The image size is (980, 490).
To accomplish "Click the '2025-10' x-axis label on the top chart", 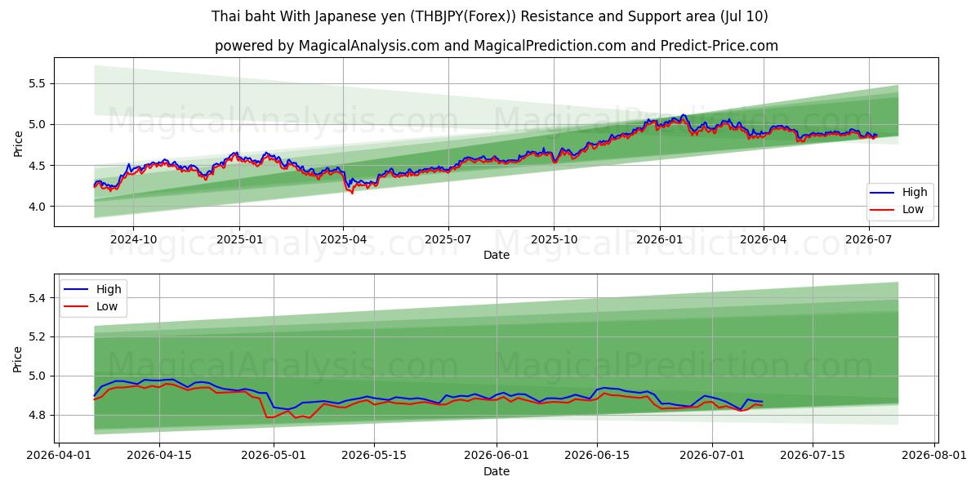I will click(x=554, y=239).
